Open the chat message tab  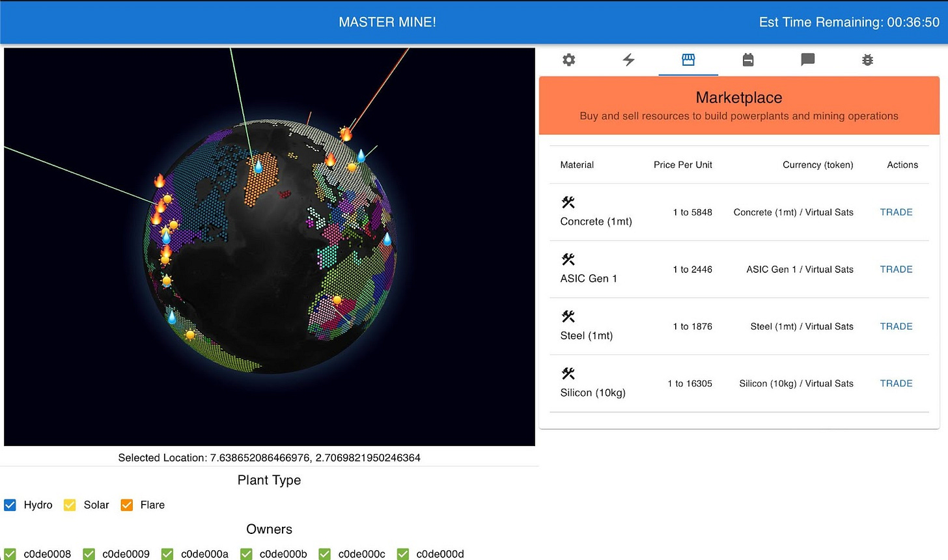pyautogui.click(x=807, y=60)
